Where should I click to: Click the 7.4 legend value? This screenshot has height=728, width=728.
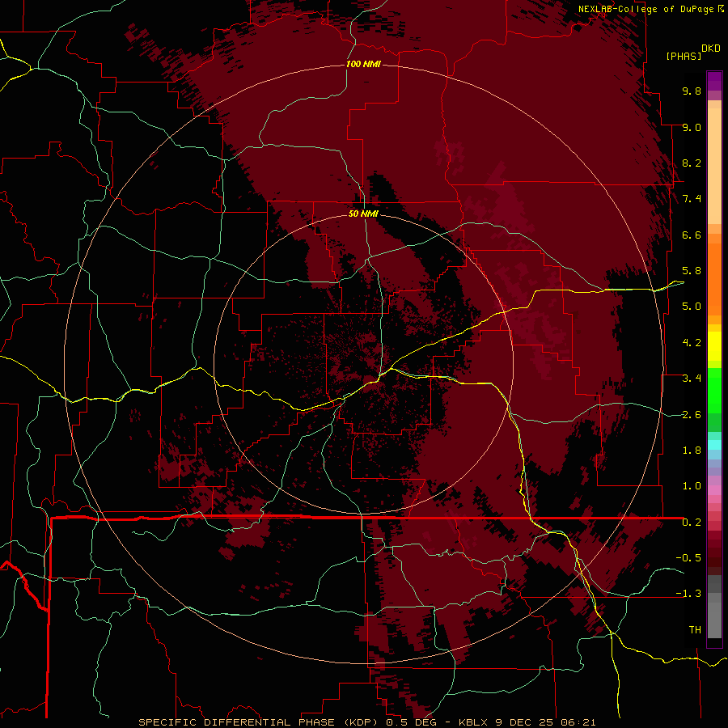pyautogui.click(x=692, y=199)
